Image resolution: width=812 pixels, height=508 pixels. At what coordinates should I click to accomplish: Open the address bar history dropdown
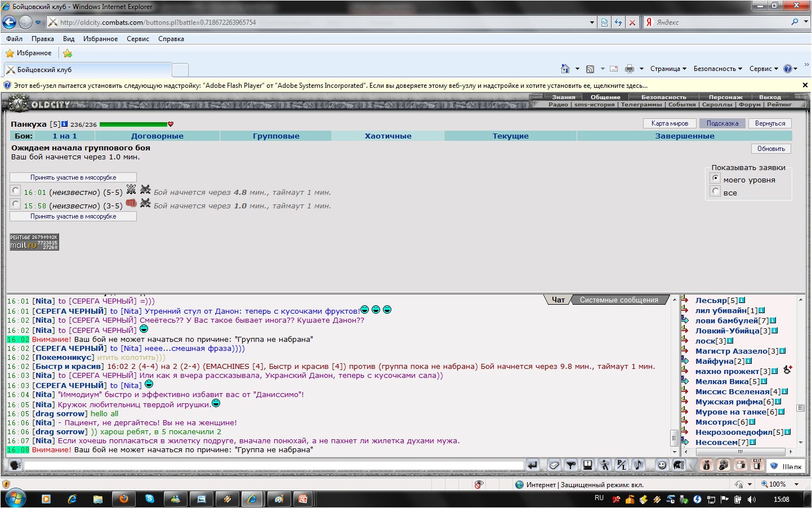pyautogui.click(x=592, y=23)
